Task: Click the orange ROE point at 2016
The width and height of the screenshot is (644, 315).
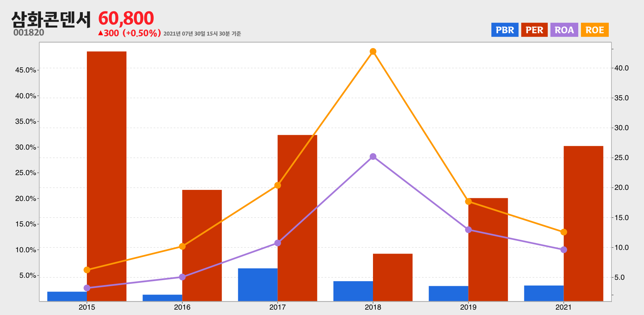Action: click(x=182, y=246)
